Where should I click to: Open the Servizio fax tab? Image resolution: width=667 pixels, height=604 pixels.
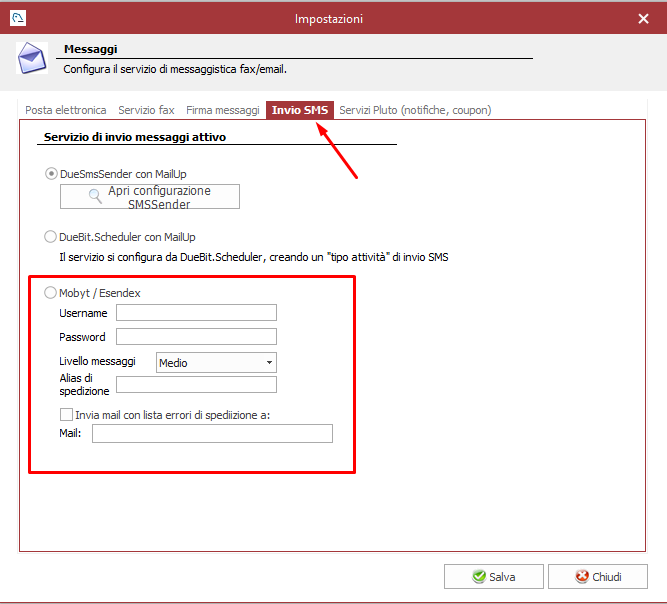146,110
